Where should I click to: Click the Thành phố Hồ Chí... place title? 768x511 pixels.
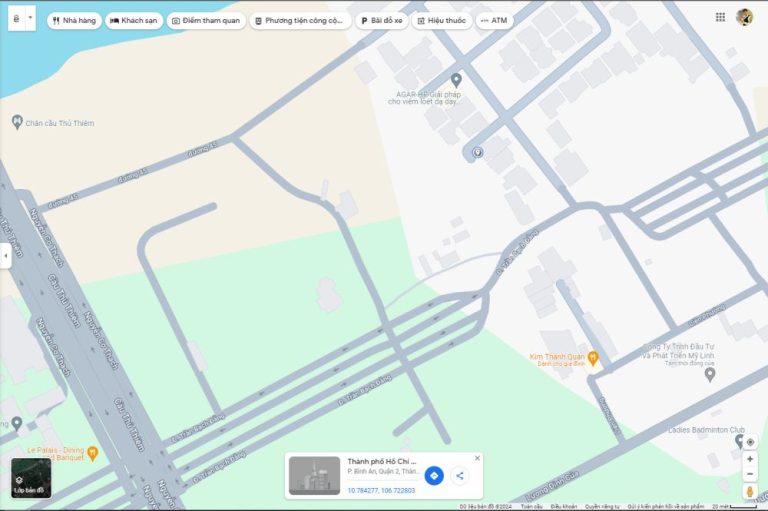pyautogui.click(x=382, y=461)
